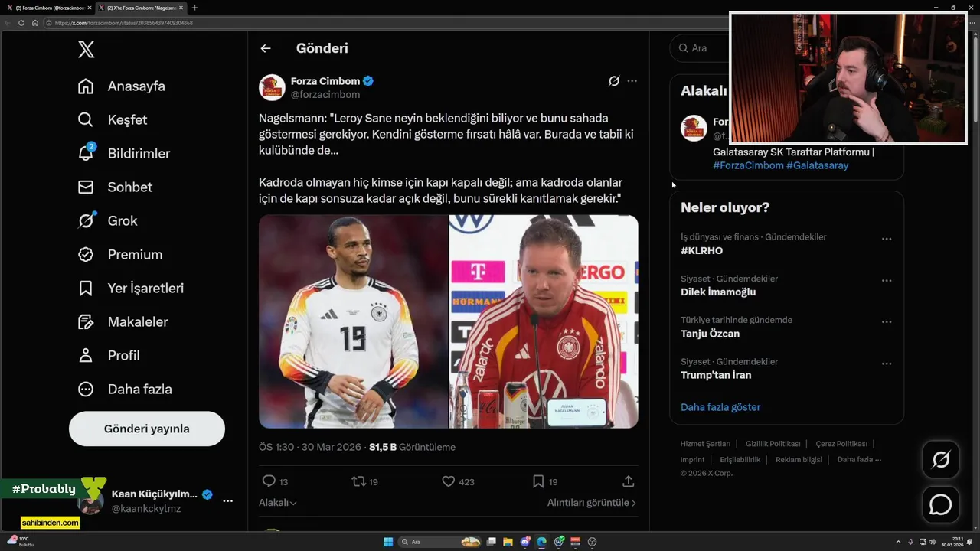Click Windows Start button in taskbar
The image size is (980, 551).
point(388,542)
